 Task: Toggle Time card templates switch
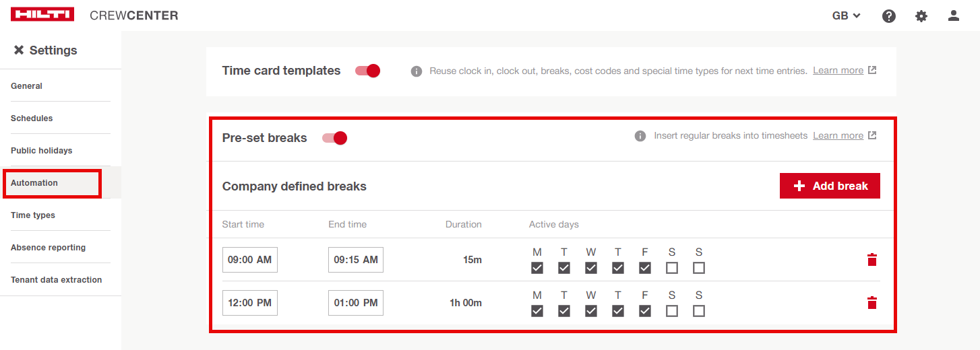tap(368, 71)
